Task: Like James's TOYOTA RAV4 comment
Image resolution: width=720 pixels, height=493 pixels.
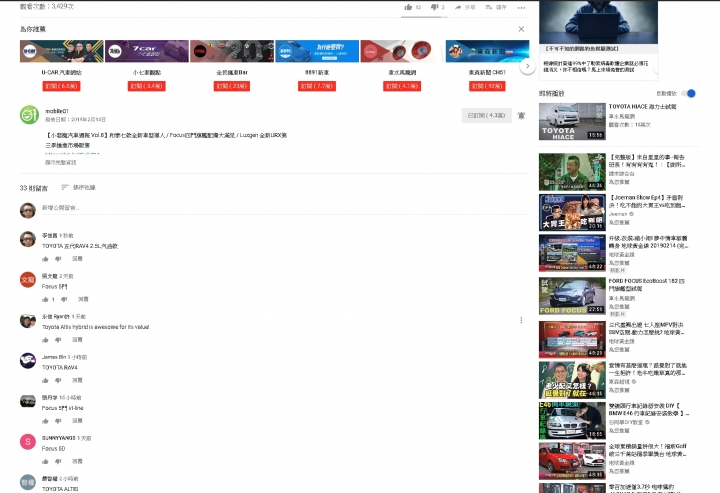Action: tap(45, 380)
